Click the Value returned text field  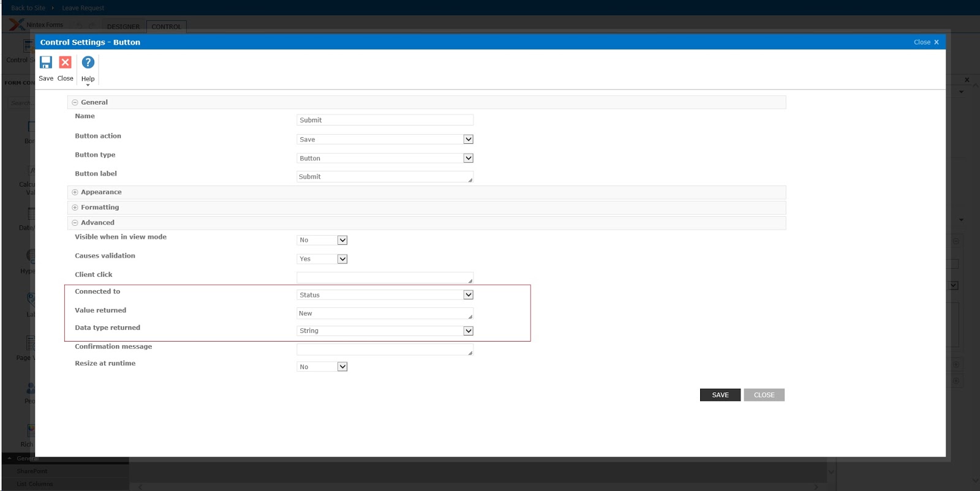click(x=385, y=313)
